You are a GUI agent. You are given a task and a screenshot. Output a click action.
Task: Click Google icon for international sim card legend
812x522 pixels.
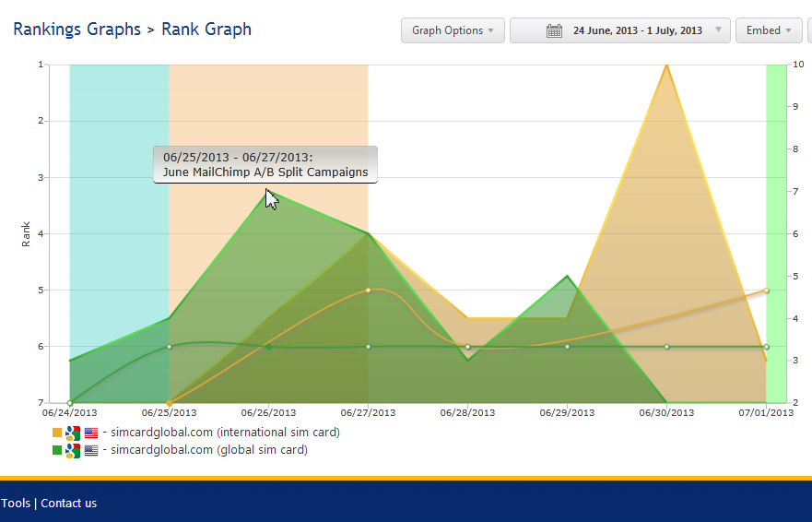pyautogui.click(x=73, y=433)
